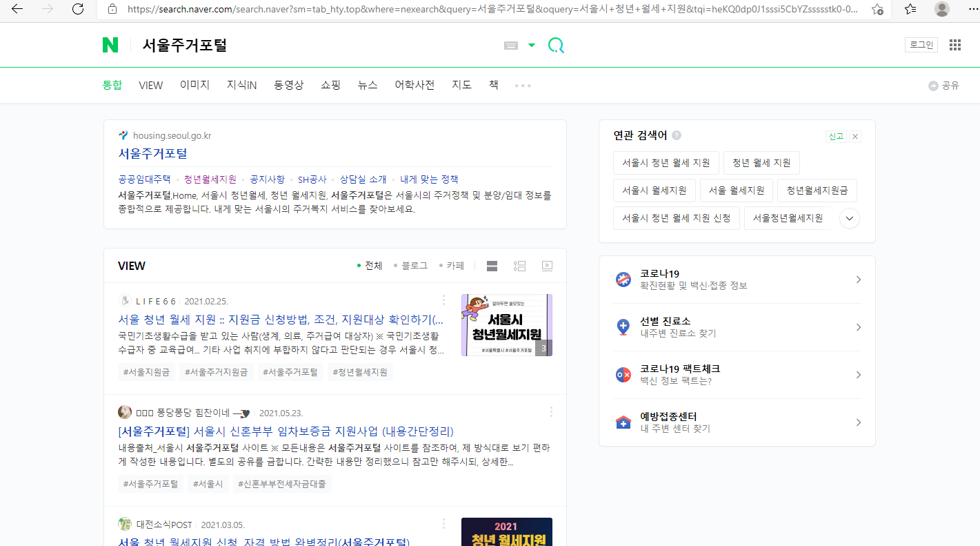The height and width of the screenshot is (546, 980).
Task: Click the 공유 share button
Action: (944, 86)
